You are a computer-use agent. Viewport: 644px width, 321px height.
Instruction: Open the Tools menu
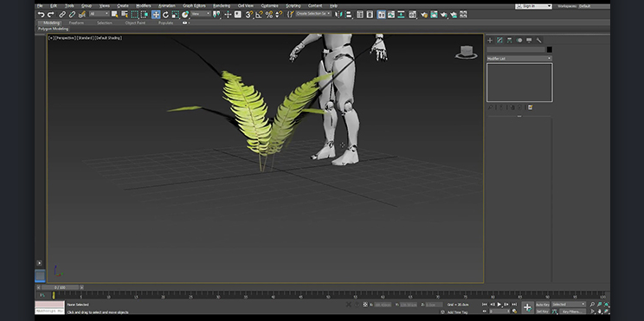(69, 6)
